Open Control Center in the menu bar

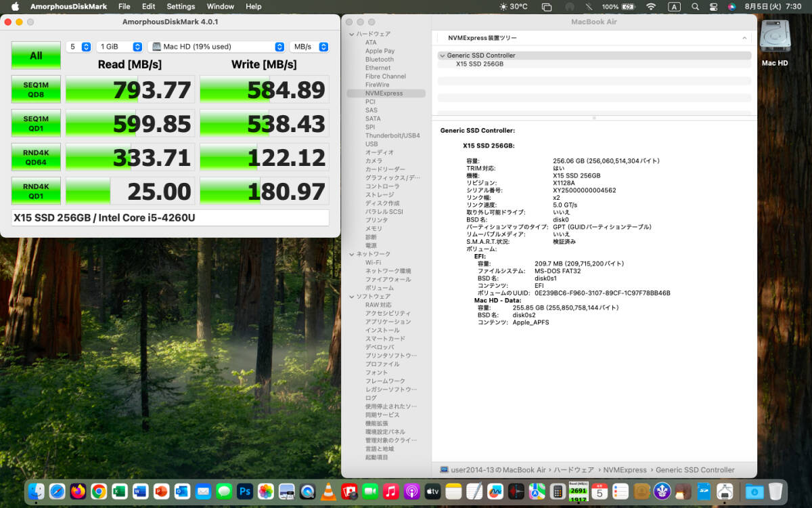[713, 7]
